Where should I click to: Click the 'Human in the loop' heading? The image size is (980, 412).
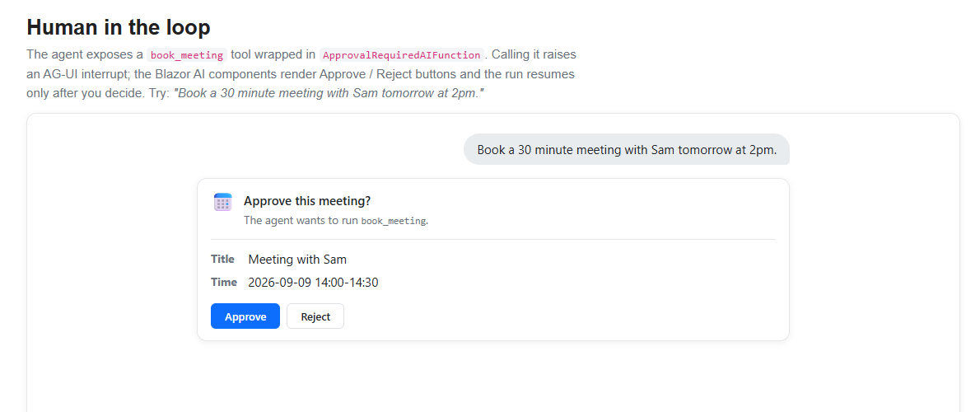click(118, 27)
